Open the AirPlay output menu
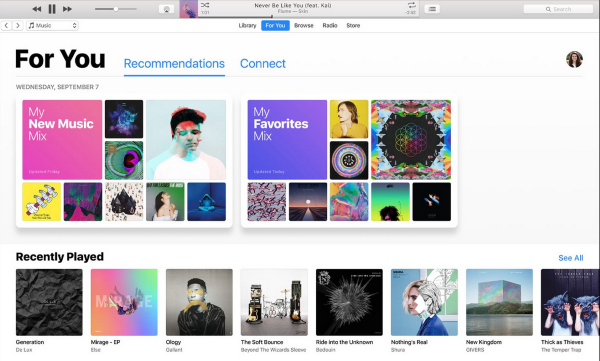 (166, 9)
